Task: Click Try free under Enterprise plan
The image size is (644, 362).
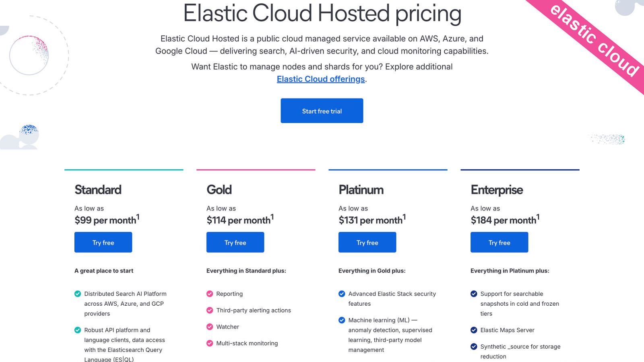Action: (499, 242)
